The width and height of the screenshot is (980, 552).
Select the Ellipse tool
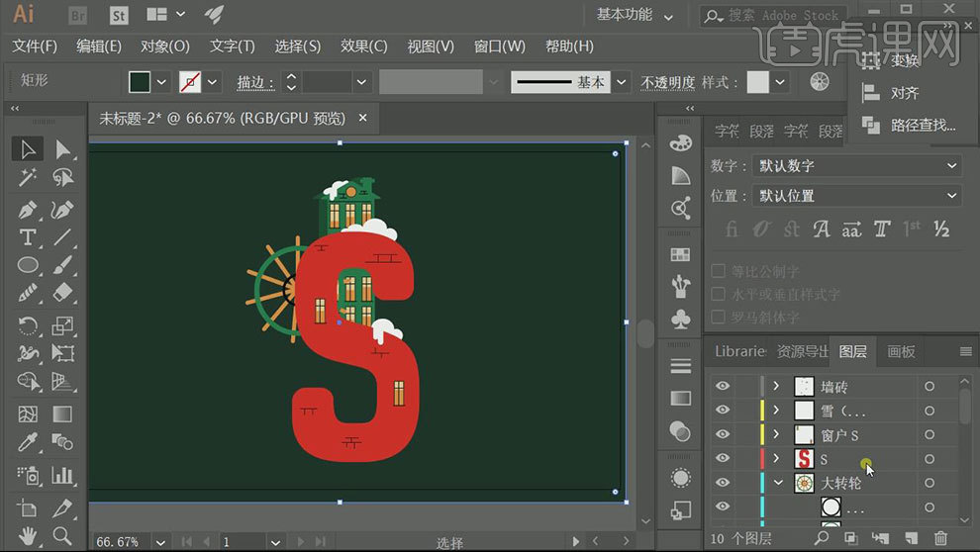pos(28,265)
